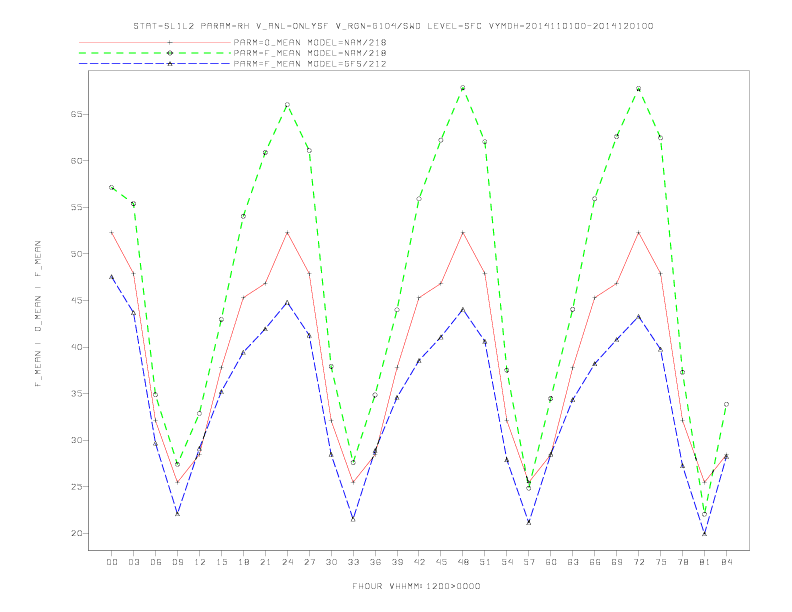Click x-axis tick label 81
Viewport: 792px width, 612px height.
tap(705, 562)
